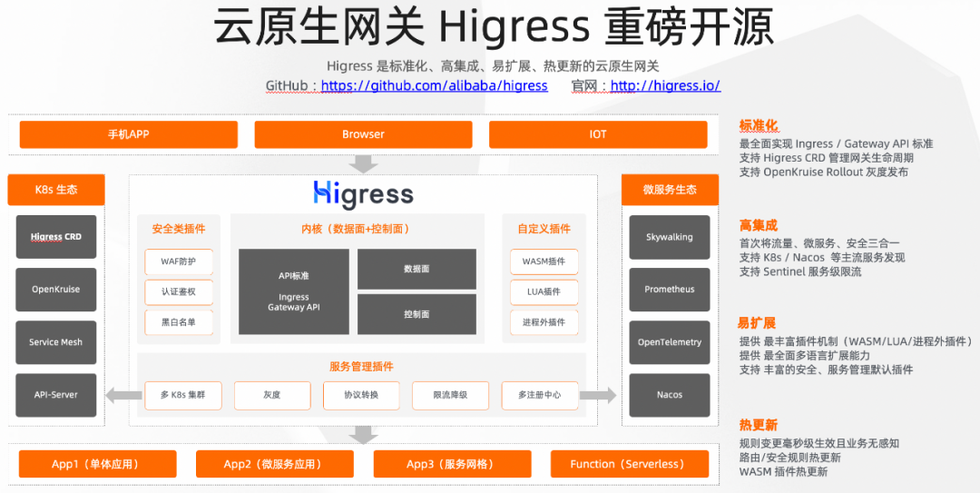The height and width of the screenshot is (493, 980).
Task: Click text 支持 Higress CRD 管理网关生命周期
Action: click(x=827, y=158)
